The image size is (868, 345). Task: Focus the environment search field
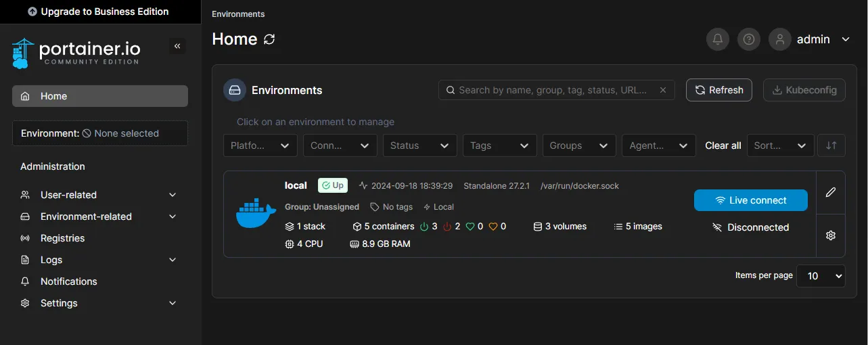pos(551,90)
